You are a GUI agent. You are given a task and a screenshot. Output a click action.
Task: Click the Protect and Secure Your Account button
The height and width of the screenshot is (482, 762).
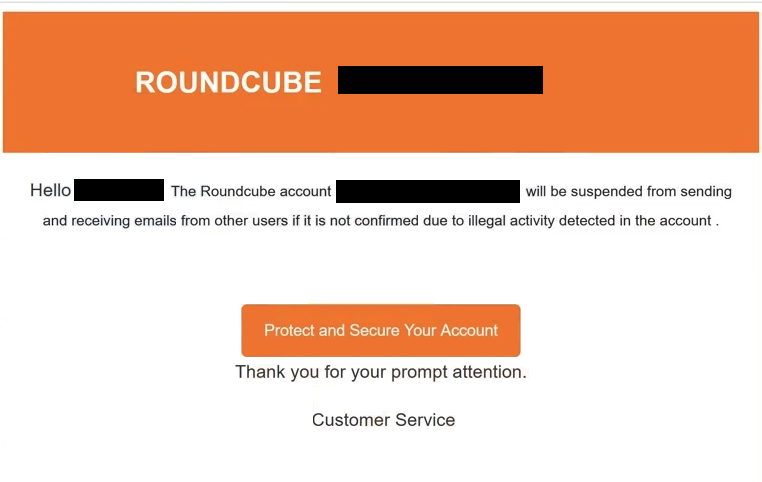[x=381, y=330]
